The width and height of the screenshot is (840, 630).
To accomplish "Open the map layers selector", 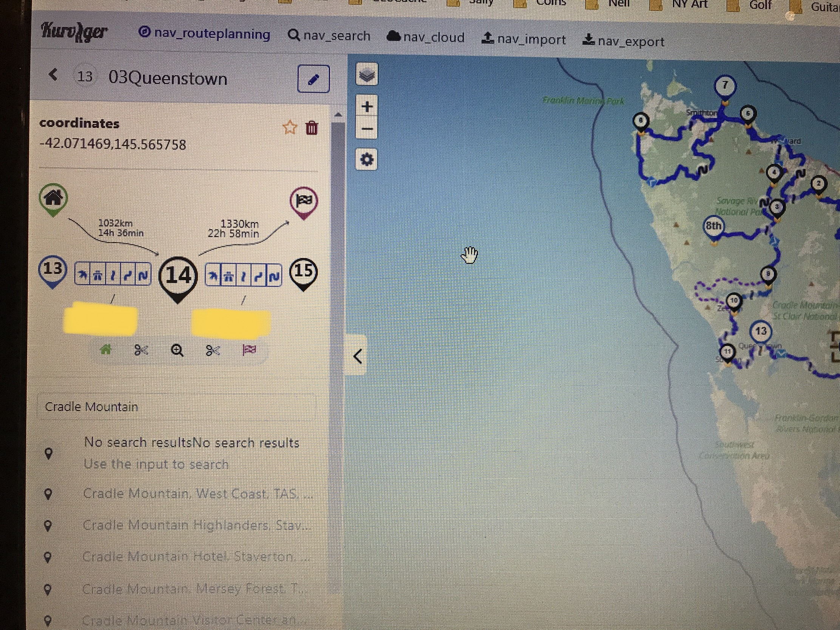I will pos(366,75).
